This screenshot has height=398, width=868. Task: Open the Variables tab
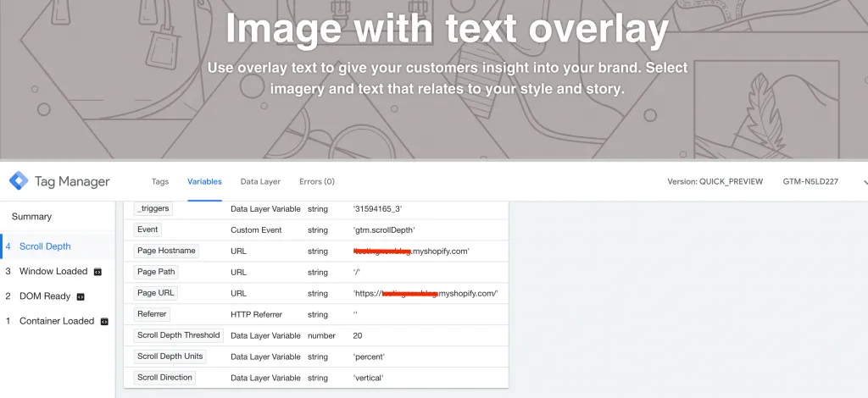205,181
